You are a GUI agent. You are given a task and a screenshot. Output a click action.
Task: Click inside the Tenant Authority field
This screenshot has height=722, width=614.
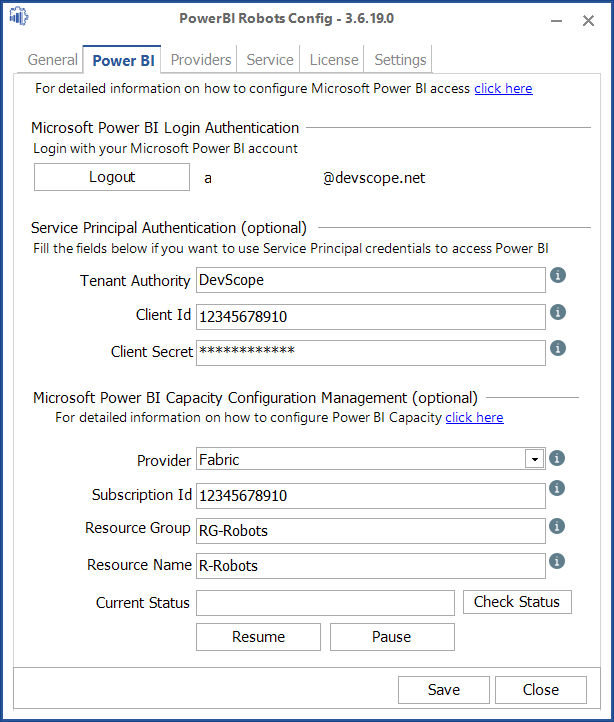370,281
